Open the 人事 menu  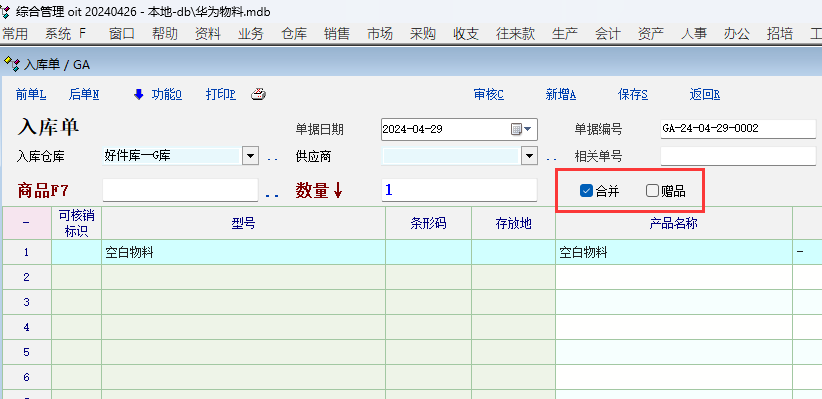[x=694, y=34]
